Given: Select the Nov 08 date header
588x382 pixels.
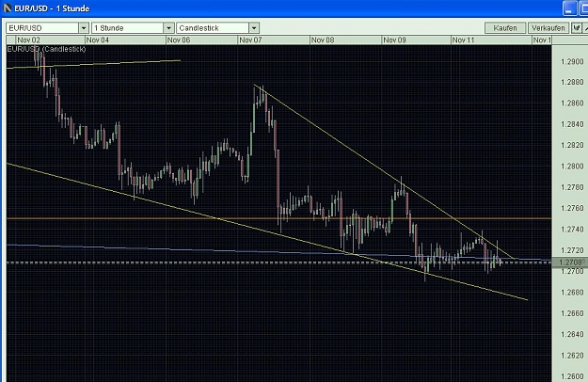Looking at the screenshot, I should (x=323, y=40).
